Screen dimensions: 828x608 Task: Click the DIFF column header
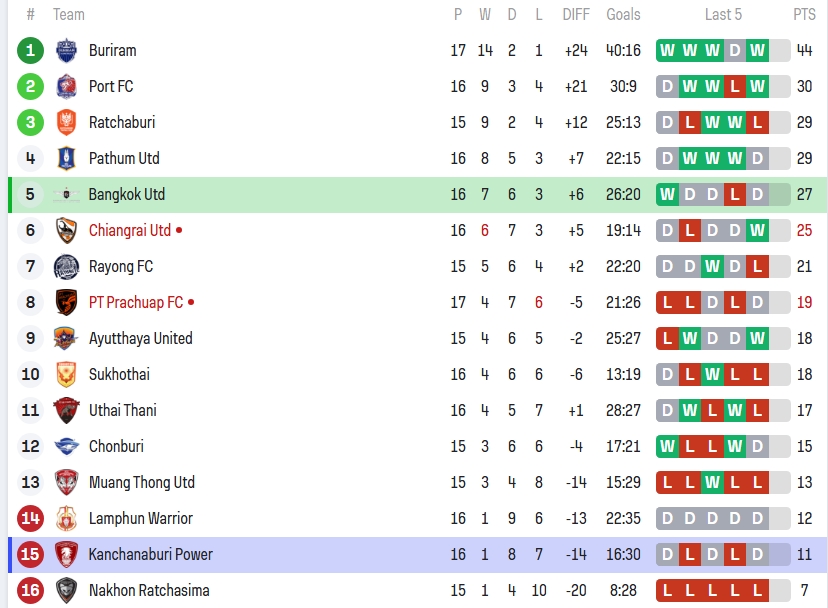(576, 14)
